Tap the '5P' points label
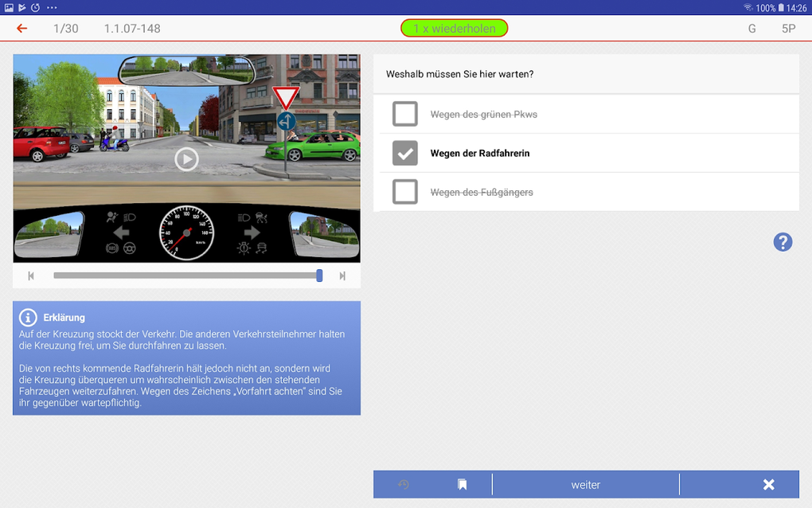This screenshot has width=812, height=508. (x=788, y=29)
